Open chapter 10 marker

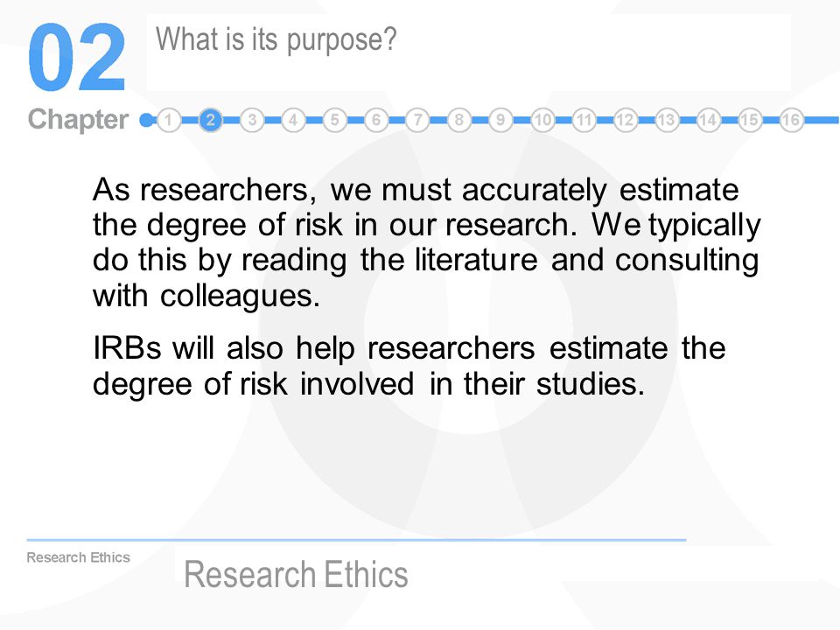542,120
